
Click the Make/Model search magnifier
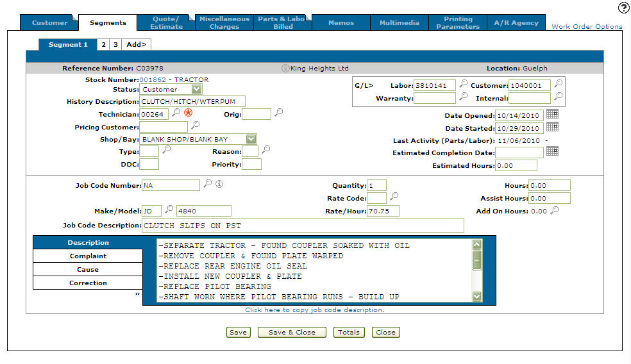tap(169, 210)
